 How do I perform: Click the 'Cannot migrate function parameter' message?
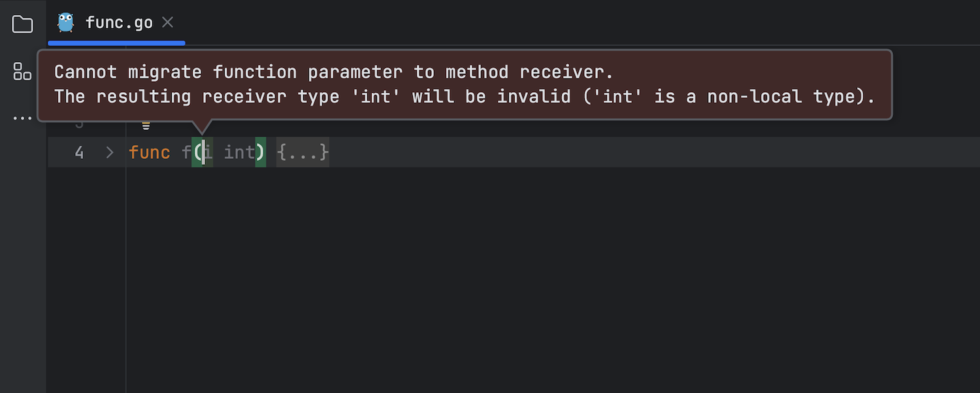[334, 72]
